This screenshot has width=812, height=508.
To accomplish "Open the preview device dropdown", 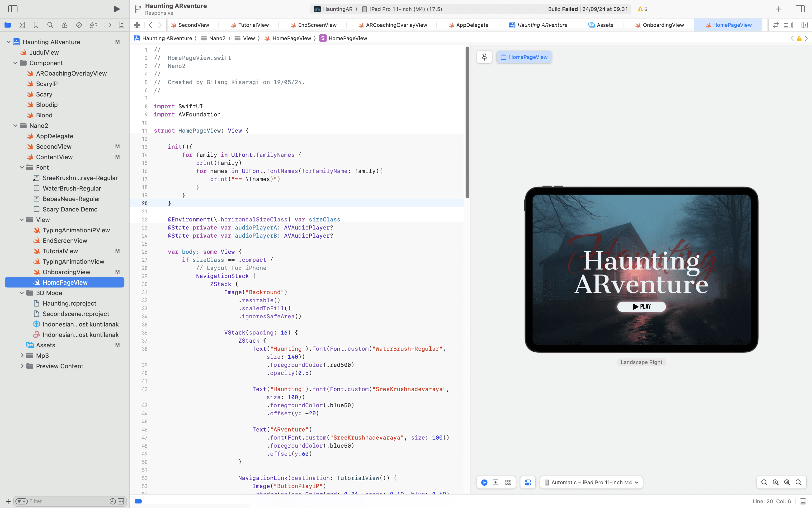I will [x=591, y=483].
